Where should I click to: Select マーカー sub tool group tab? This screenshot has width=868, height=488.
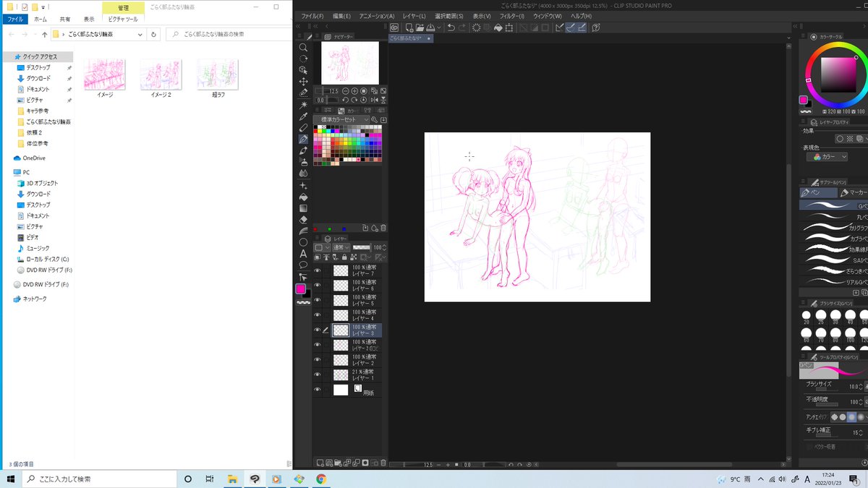(x=854, y=192)
